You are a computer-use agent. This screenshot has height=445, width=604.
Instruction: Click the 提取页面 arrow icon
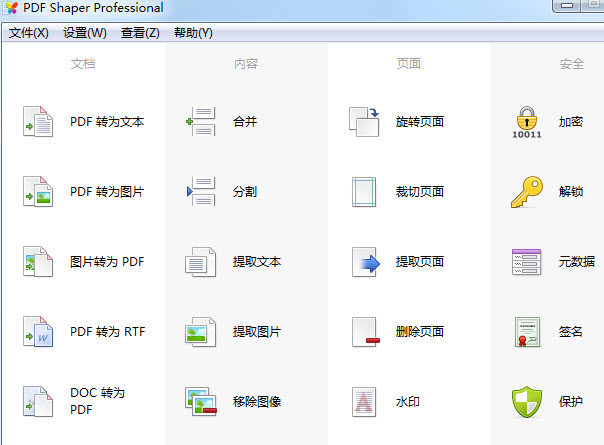(x=366, y=262)
